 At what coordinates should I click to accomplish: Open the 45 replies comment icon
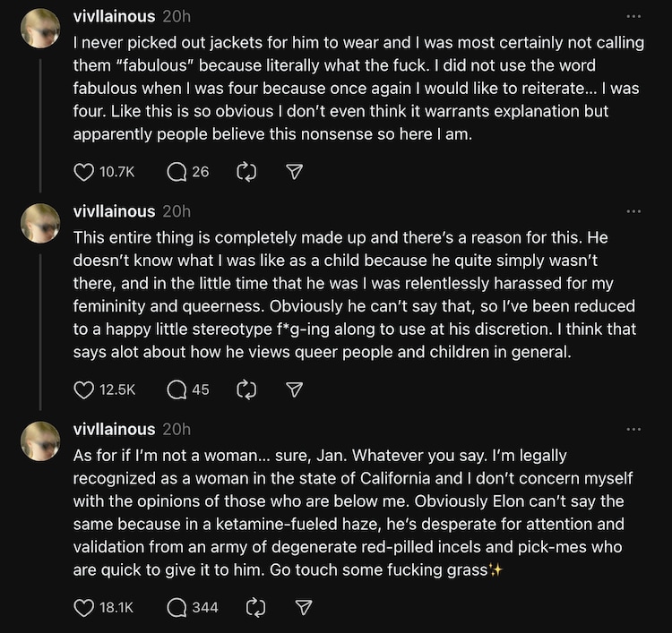click(177, 389)
